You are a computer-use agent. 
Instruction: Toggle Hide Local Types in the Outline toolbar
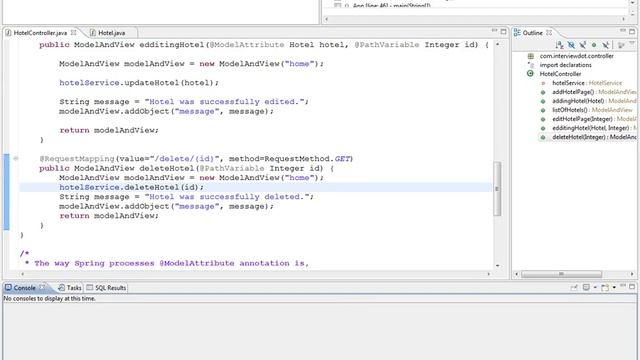tap(606, 45)
